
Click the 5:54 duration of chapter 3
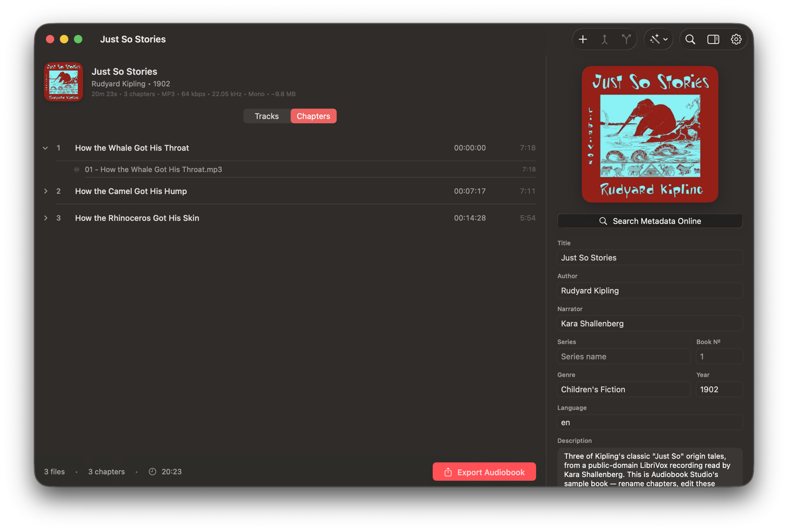click(528, 218)
